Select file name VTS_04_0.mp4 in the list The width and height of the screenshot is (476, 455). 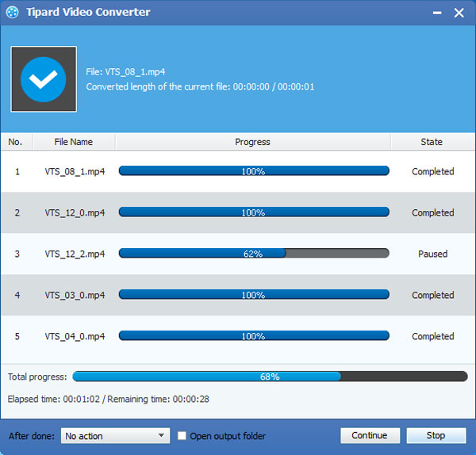[75, 337]
